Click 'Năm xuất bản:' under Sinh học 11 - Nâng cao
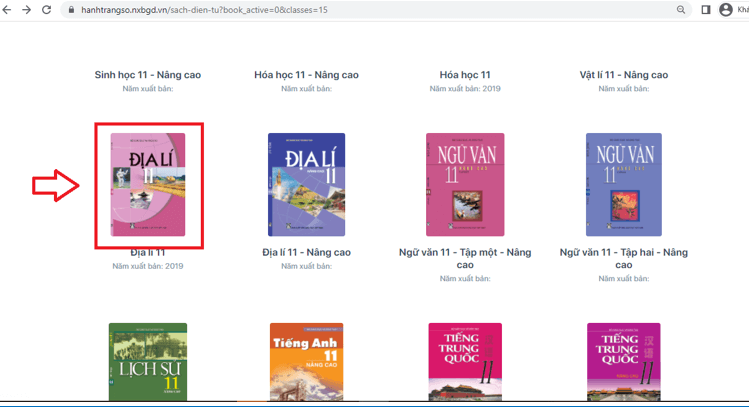The height and width of the screenshot is (407, 752). [x=148, y=89]
